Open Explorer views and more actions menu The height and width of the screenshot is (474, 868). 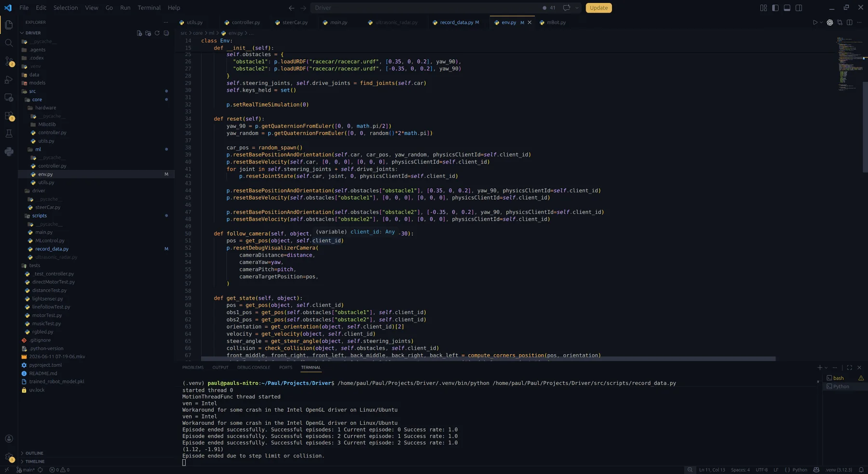pyautogui.click(x=166, y=22)
